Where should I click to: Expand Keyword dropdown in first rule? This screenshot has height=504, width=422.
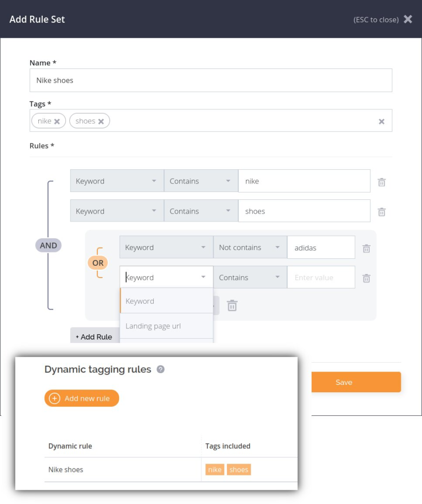click(117, 181)
